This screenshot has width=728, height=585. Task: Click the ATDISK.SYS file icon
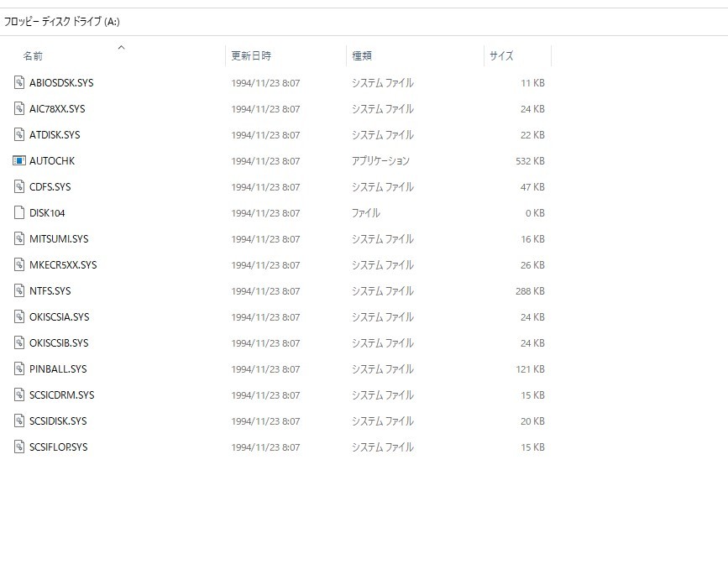19,134
